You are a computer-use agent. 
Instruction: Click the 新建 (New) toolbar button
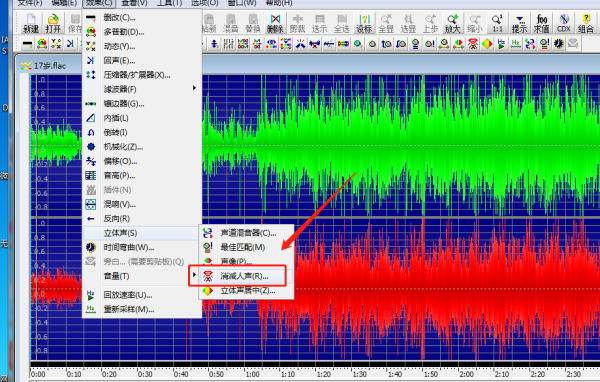(x=31, y=23)
